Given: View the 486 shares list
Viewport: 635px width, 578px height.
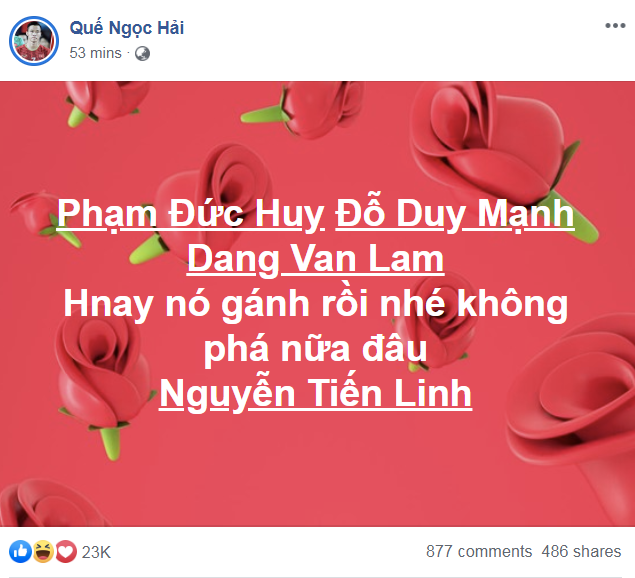Looking at the screenshot, I should (x=581, y=551).
